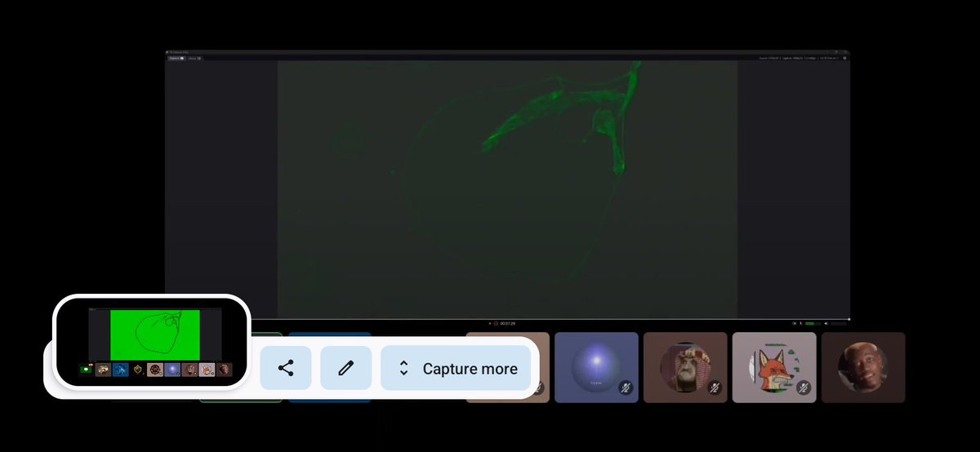
Task: Select the fox avatar participant tile
Action: [x=773, y=367]
